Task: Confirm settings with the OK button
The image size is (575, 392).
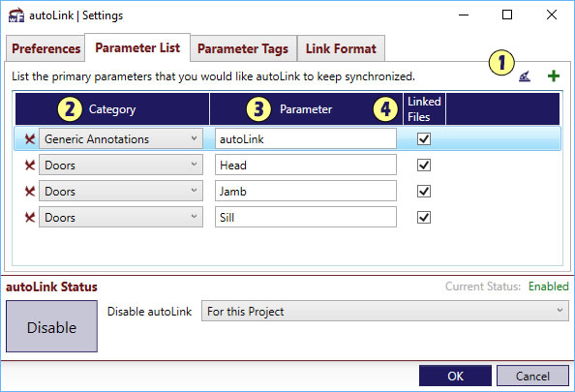Action: [456, 376]
